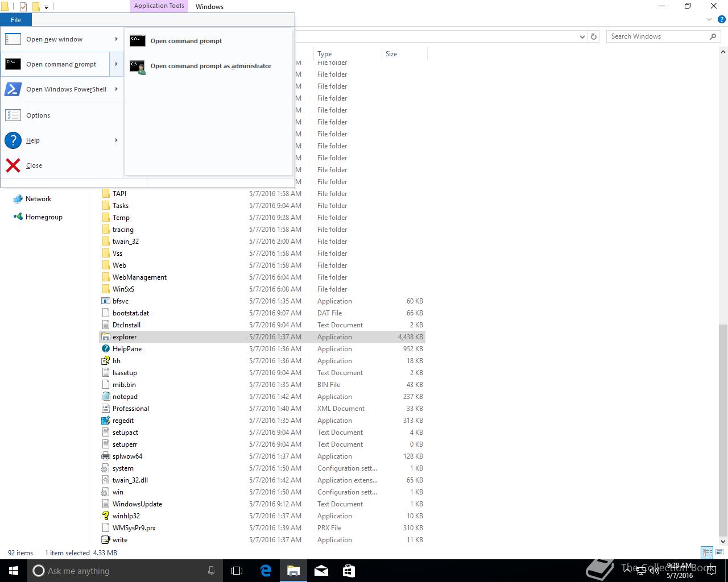The width and height of the screenshot is (728, 582).
Task: Select the bfsvc application icon
Action: pos(106,301)
